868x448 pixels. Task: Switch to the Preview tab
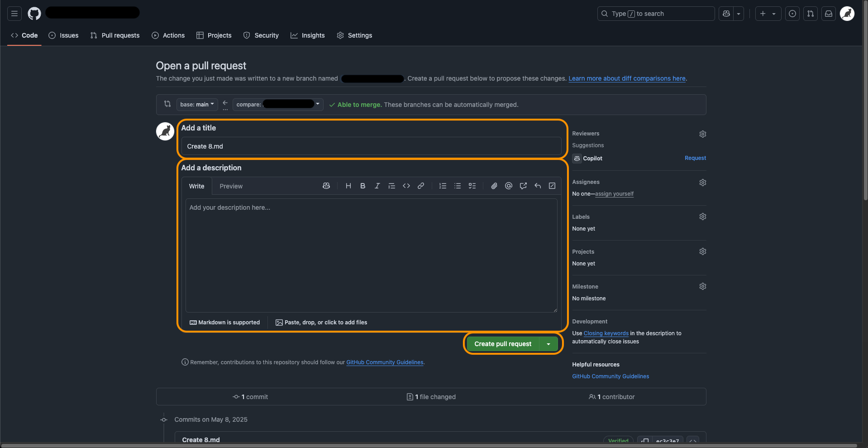pyautogui.click(x=231, y=186)
